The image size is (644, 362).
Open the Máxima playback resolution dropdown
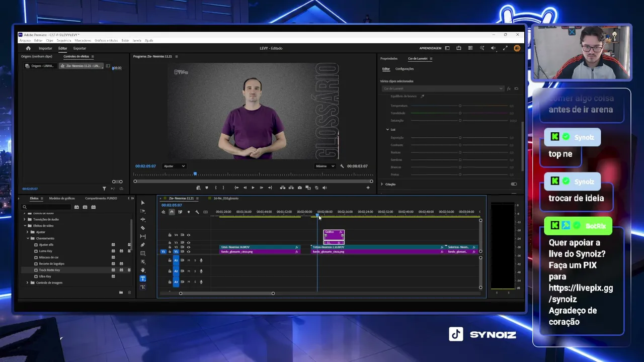click(325, 166)
